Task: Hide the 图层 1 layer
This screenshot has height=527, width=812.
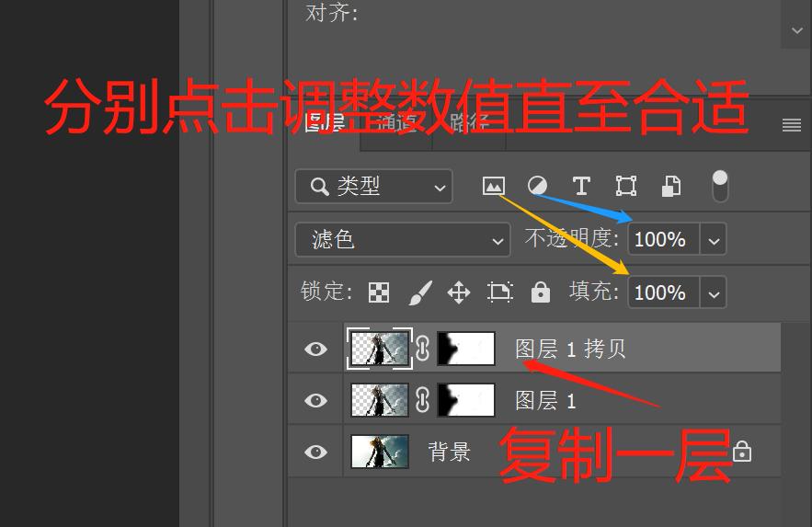Action: point(315,400)
